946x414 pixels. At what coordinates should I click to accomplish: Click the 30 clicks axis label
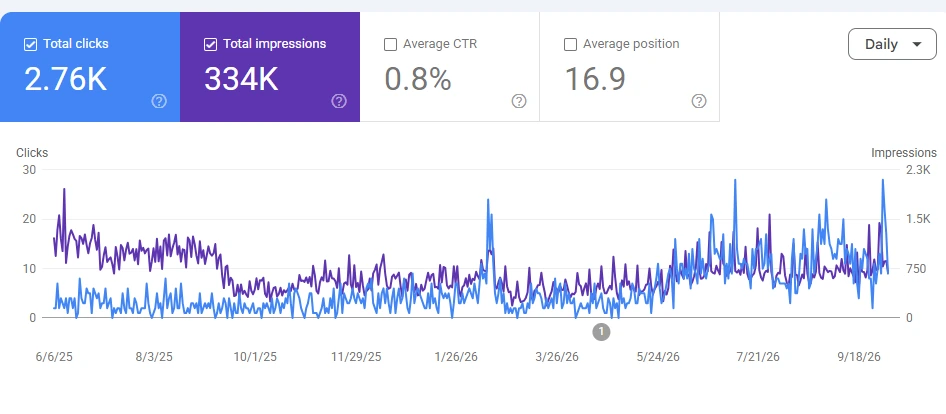tap(29, 170)
